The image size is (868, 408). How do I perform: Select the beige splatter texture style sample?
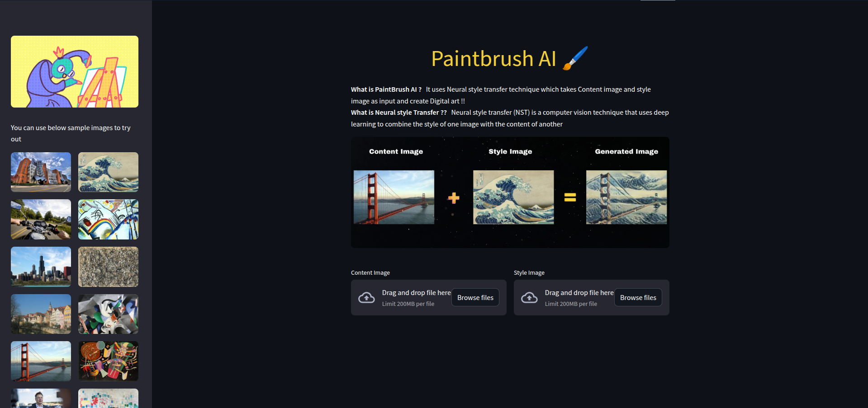pos(108,267)
